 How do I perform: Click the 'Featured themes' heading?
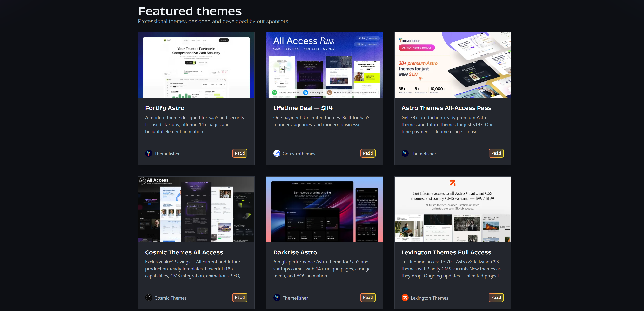pyautogui.click(x=190, y=11)
